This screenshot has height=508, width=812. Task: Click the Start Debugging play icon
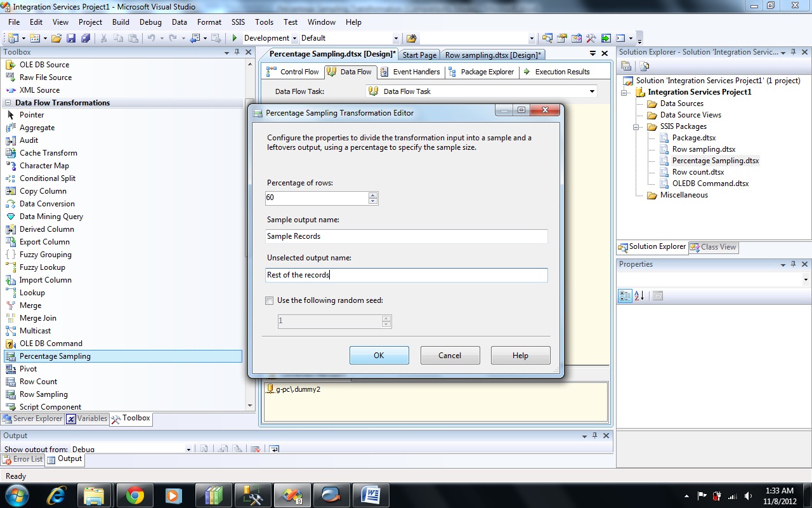pyautogui.click(x=235, y=38)
